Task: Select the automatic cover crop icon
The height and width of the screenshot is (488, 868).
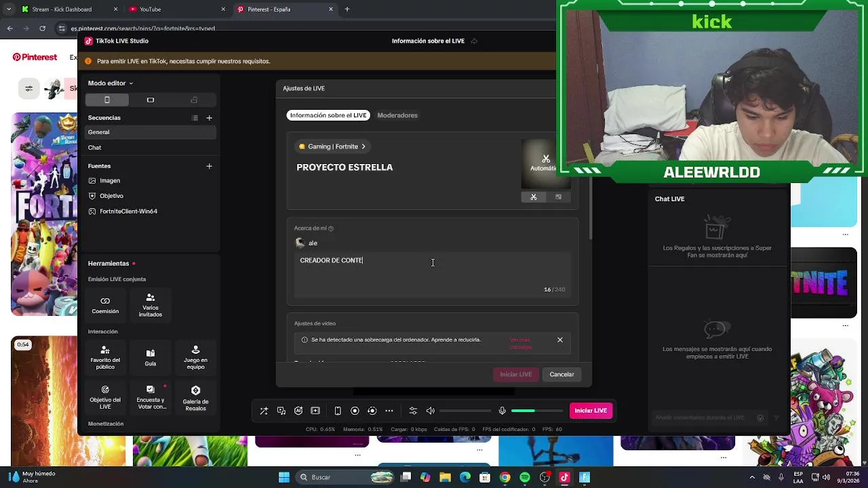Action: point(534,197)
